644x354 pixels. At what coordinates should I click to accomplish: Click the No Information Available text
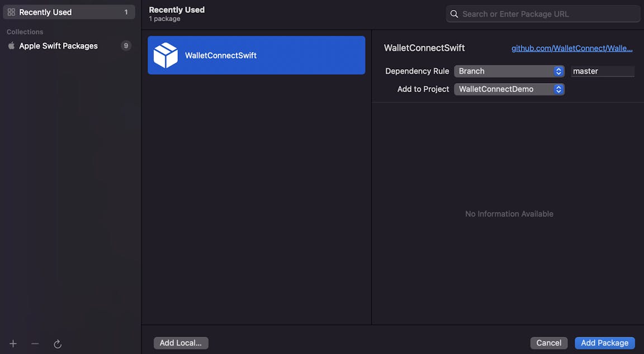click(509, 214)
